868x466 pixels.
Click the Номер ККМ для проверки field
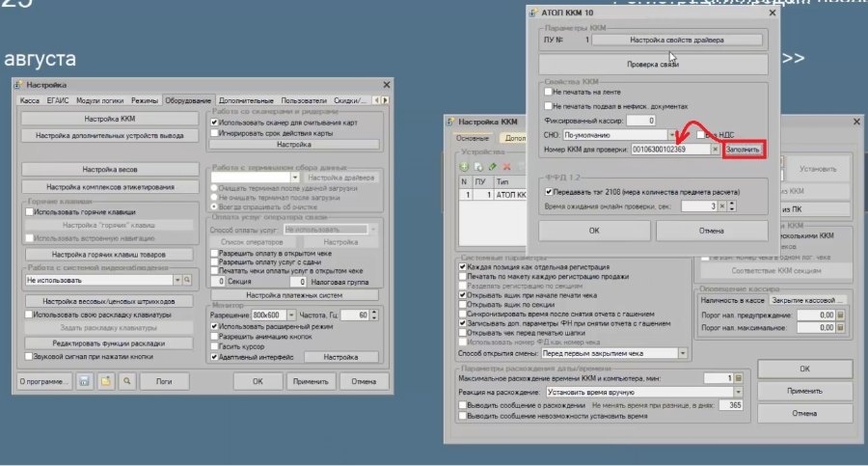coord(670,150)
